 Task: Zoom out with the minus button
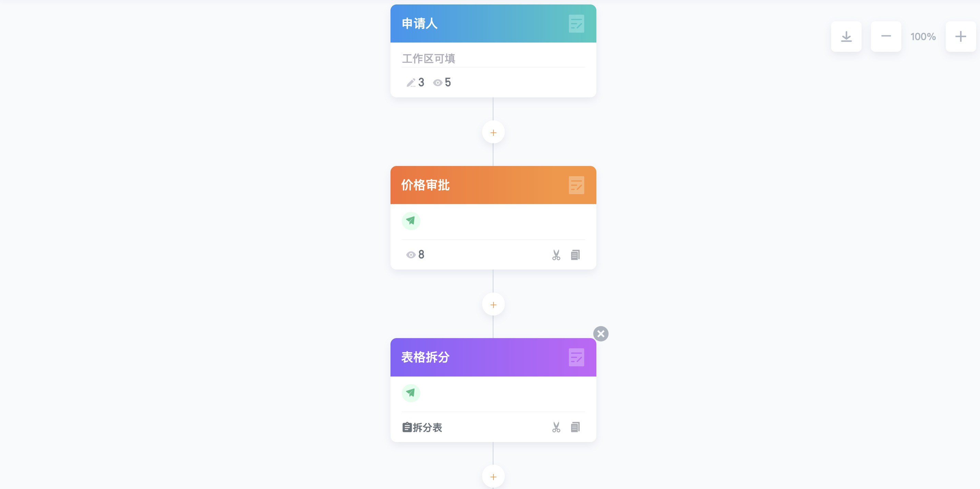click(886, 36)
